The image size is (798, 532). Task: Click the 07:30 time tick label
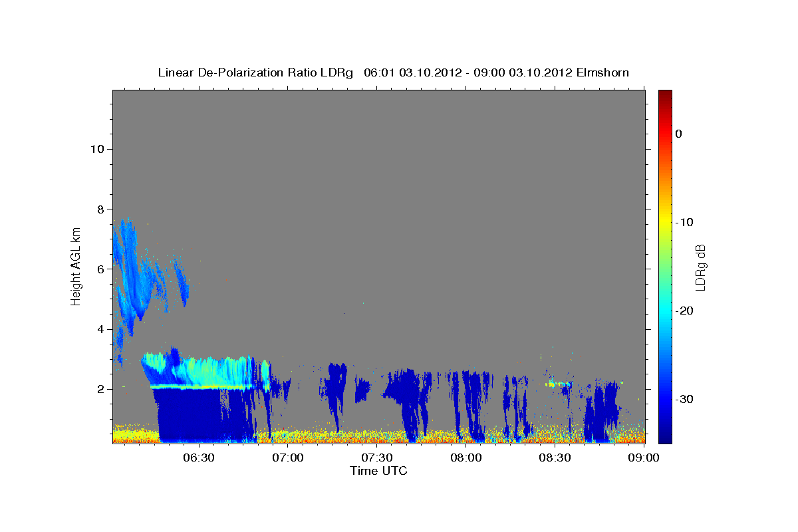[377, 458]
